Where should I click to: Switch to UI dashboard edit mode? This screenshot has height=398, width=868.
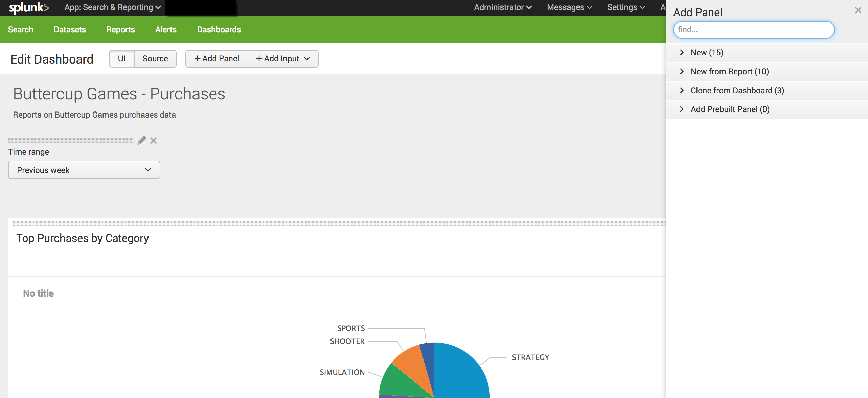coord(121,58)
